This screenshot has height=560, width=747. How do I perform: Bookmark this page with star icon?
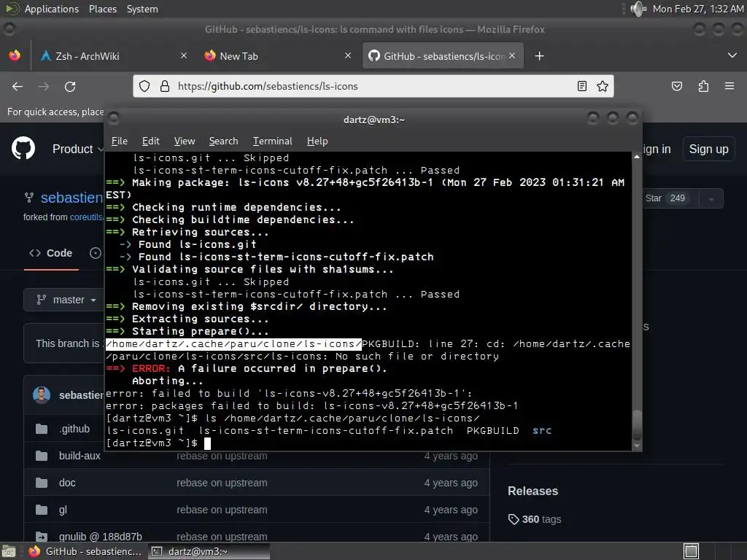pyautogui.click(x=603, y=86)
